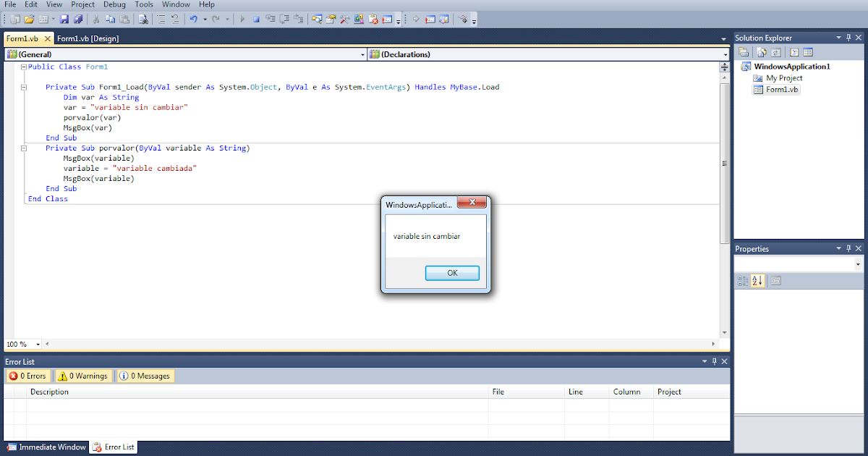Click the Undo toolbar icon
Viewport: 868px width, 456px height.
[195, 19]
